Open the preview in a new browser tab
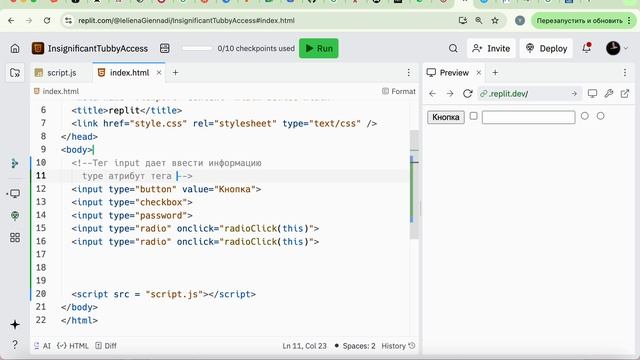 click(x=625, y=94)
